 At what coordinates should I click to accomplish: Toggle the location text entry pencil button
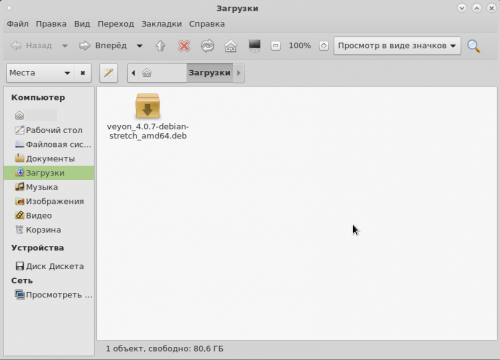tap(108, 73)
